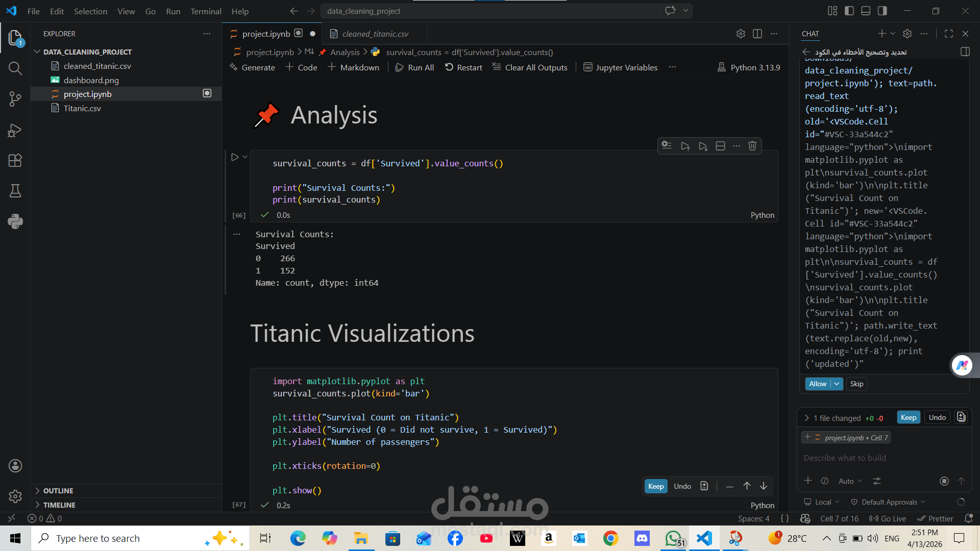Switch to the cleaned_titanic.csv tab
Viewport: 980px width, 551px height.
[375, 34]
